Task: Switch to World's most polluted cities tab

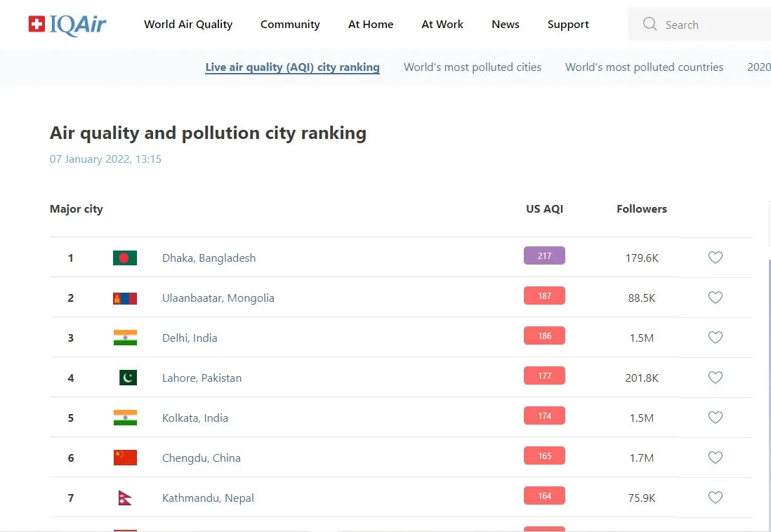Action: tap(473, 67)
